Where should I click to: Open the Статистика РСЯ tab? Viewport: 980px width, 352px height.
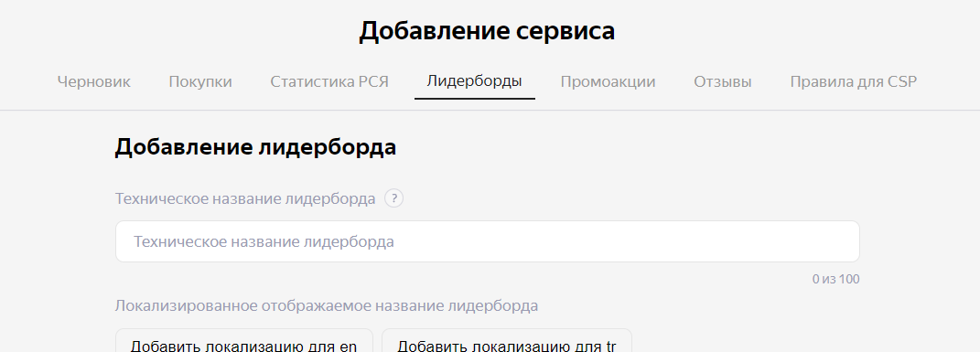(x=329, y=81)
